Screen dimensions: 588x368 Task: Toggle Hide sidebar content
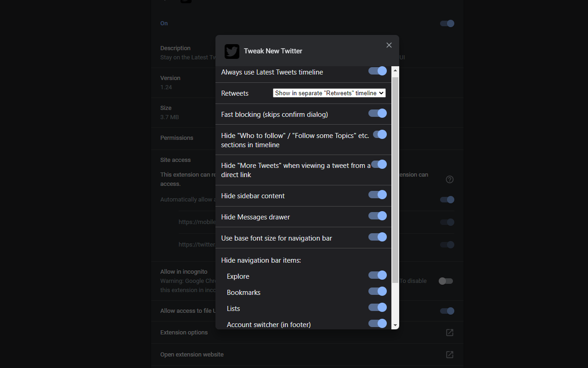point(378,195)
